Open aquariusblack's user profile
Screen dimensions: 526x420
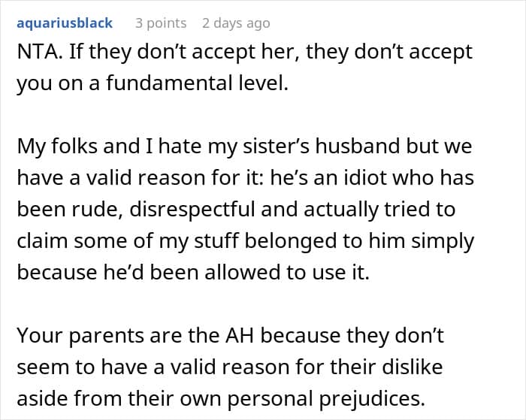click(65, 23)
